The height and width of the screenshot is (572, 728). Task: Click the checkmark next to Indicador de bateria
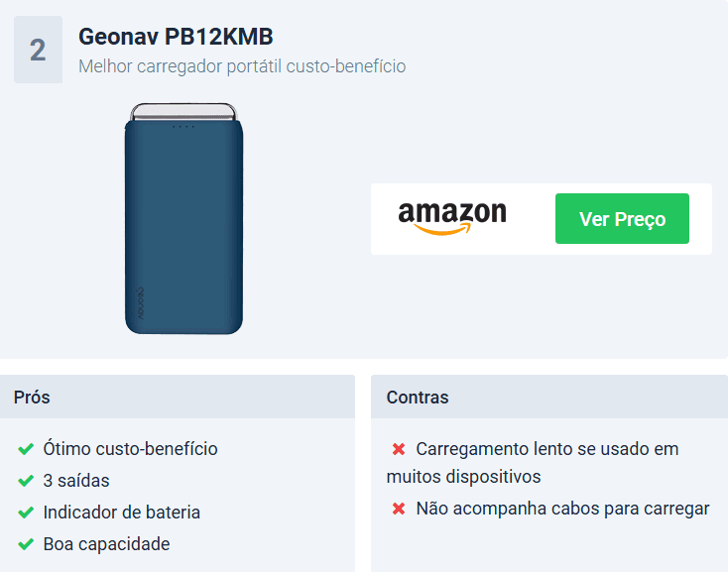tap(26, 513)
